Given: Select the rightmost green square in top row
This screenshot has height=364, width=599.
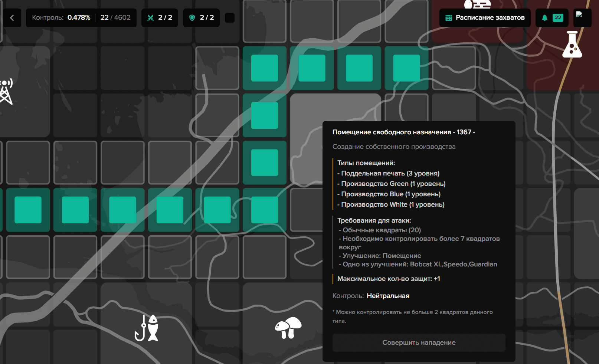Looking at the screenshot, I should [406, 68].
